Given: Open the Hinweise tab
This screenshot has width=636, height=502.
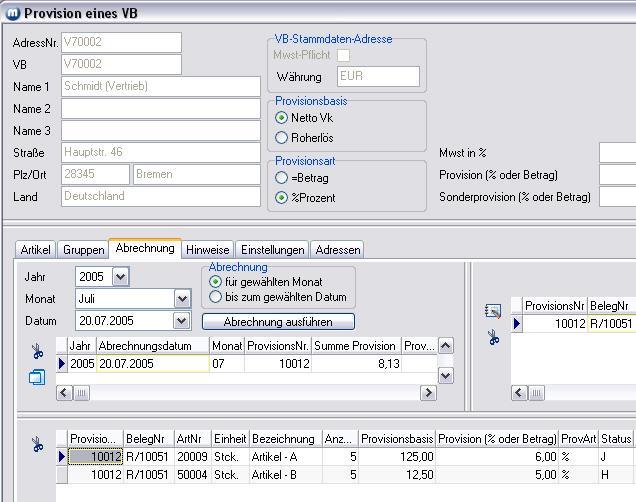Looking at the screenshot, I should click(208, 250).
